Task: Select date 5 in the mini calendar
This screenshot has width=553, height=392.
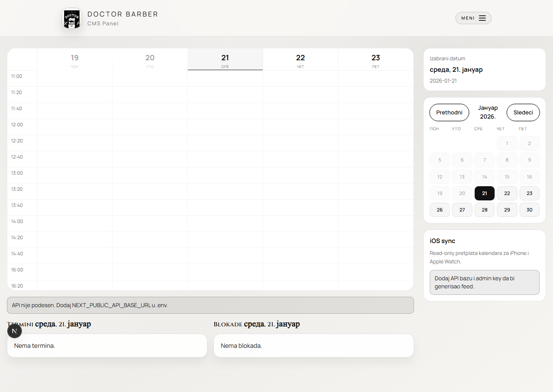Action: coord(439,160)
